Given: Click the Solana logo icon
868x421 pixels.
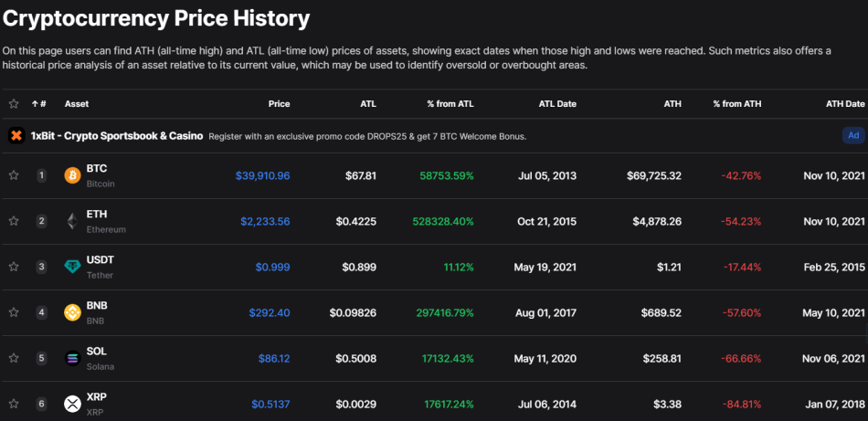Looking at the screenshot, I should click(72, 359).
